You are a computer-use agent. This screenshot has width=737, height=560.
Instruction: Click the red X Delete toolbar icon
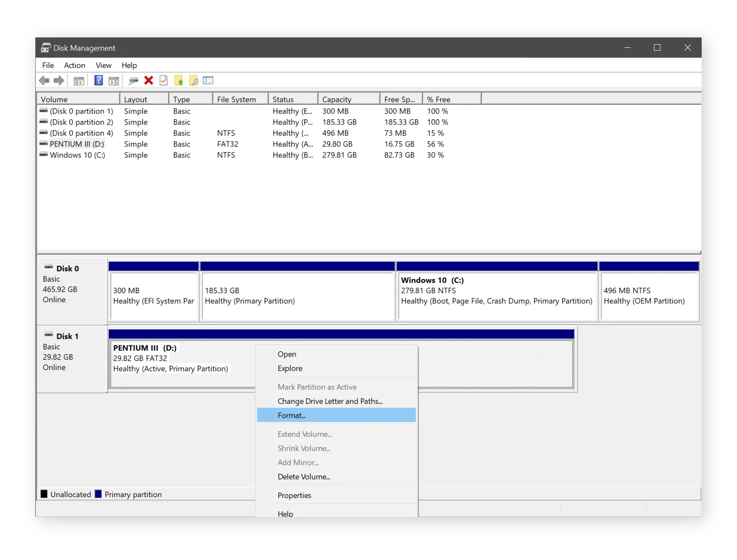pos(148,80)
